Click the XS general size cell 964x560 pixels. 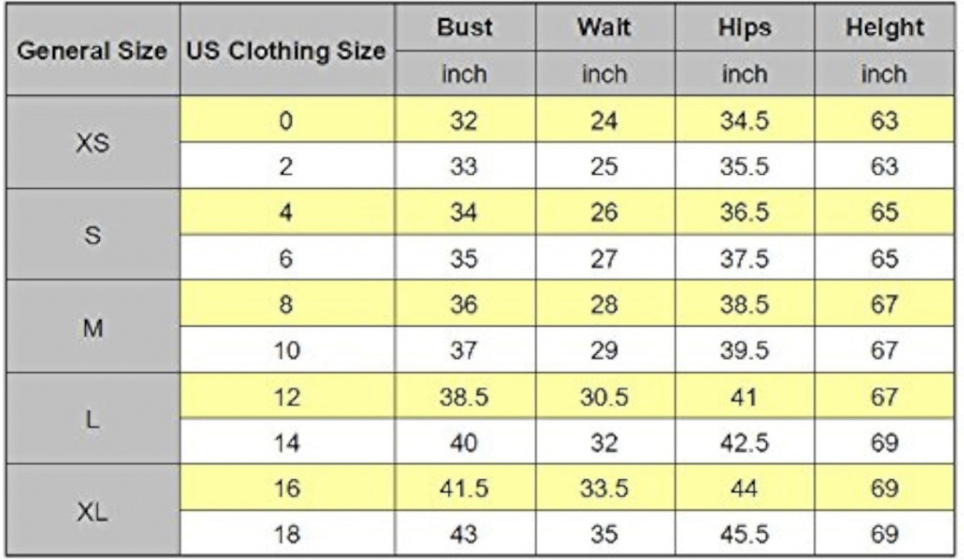point(93,143)
